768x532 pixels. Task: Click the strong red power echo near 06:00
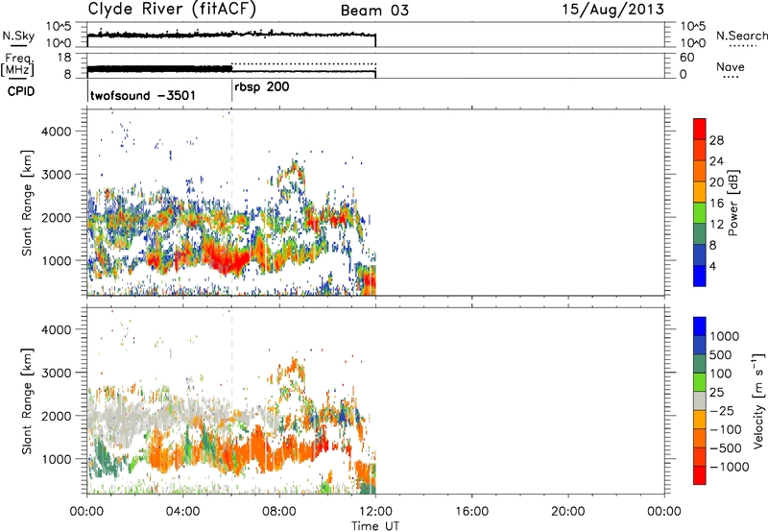point(228,259)
